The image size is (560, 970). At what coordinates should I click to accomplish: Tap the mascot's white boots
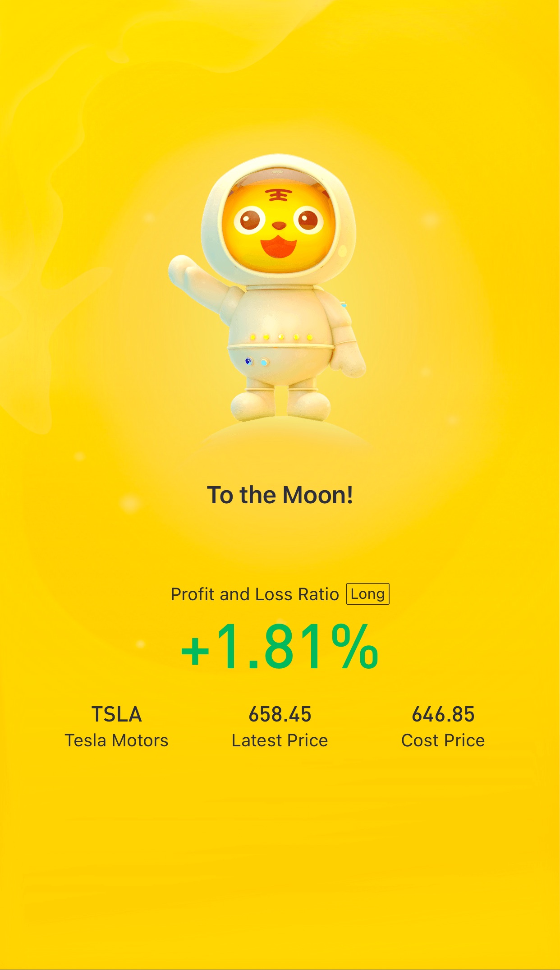coord(280,403)
